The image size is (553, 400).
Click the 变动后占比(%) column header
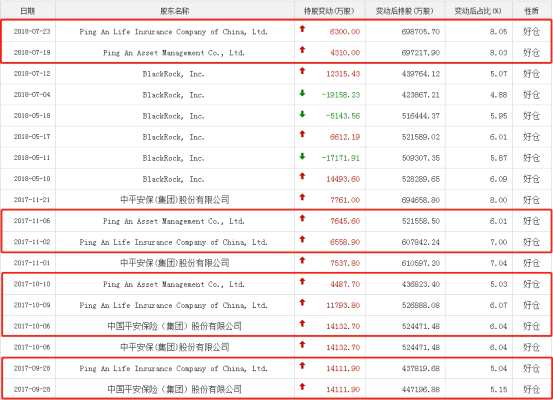(478, 11)
